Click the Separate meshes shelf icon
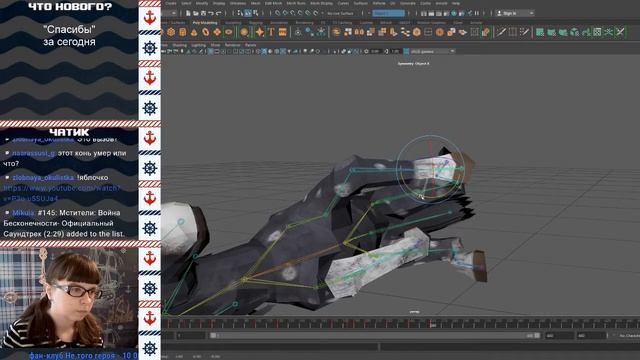 coord(348,32)
